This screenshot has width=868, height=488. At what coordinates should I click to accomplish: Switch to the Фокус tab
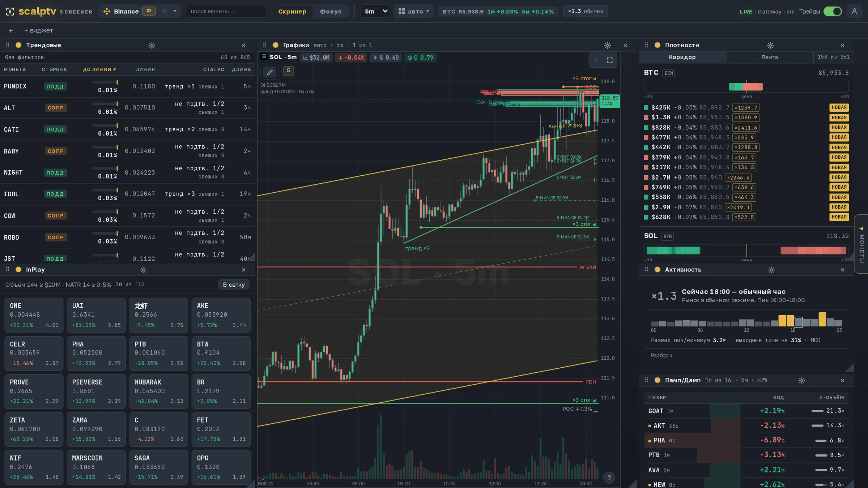pos(331,12)
